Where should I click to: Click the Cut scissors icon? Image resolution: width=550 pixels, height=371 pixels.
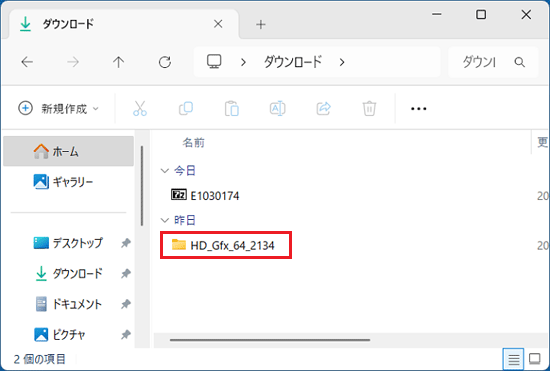pyautogui.click(x=140, y=108)
